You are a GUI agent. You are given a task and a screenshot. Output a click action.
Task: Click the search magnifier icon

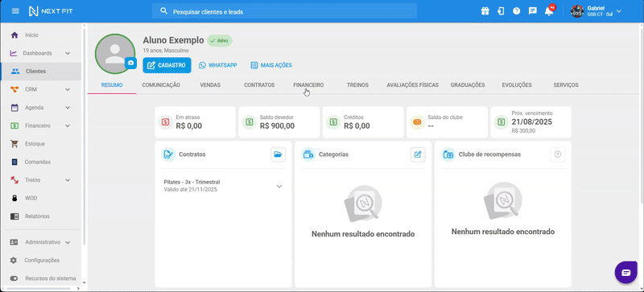(x=164, y=11)
